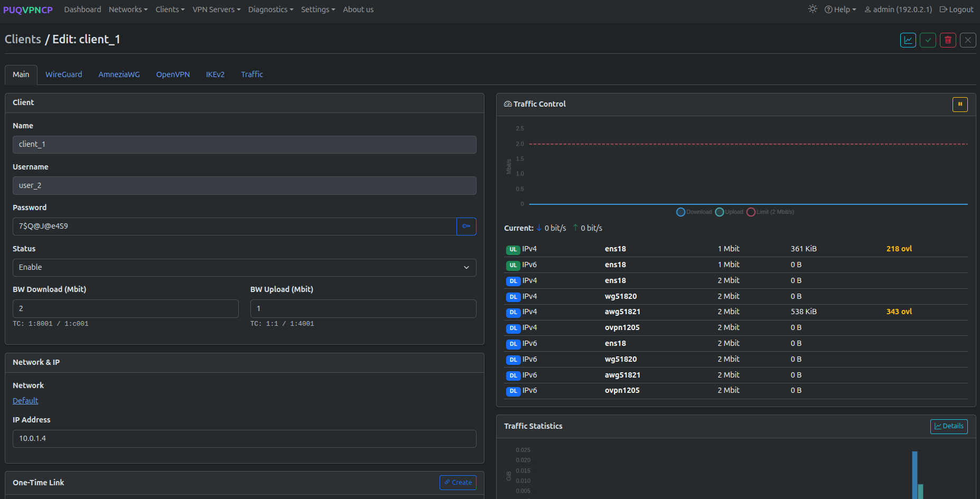Open the Clients dropdown menu

click(170, 10)
